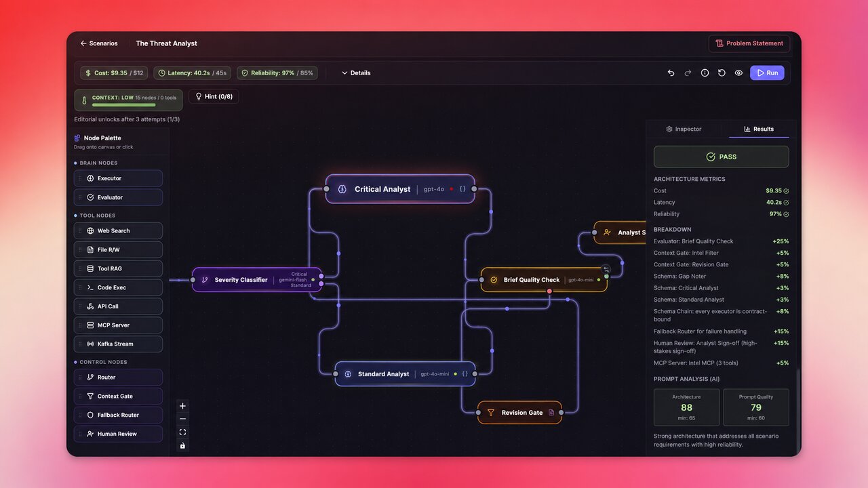The image size is (868, 488).
Task: Click Standard Analyst schema braces icon
Action: pos(465,373)
